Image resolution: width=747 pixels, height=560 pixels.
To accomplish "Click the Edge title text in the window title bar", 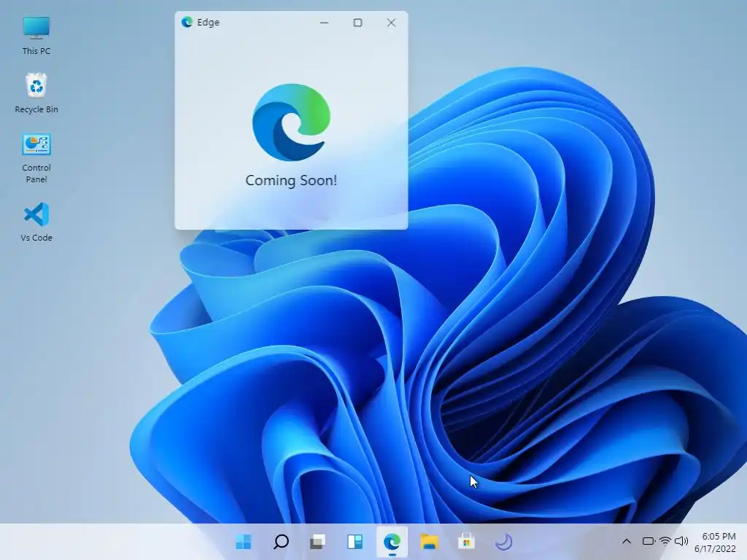I will (x=208, y=23).
